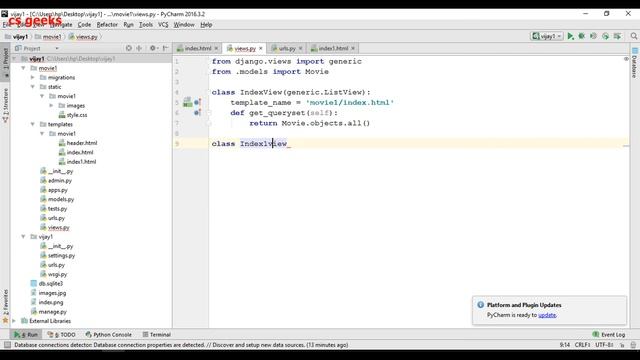
Task: Click the UTF-8 encoding status entry
Action: pos(604,345)
